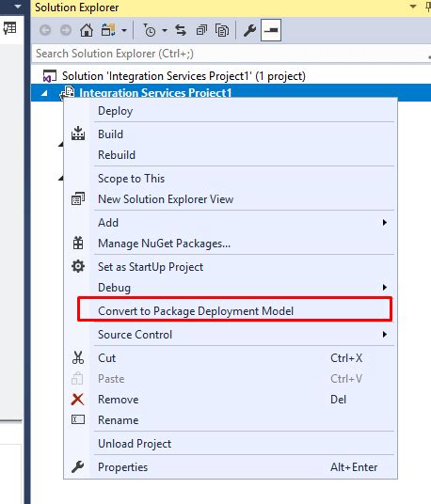Open the Source Control submenu
The height and width of the screenshot is (504, 431).
[231, 335]
